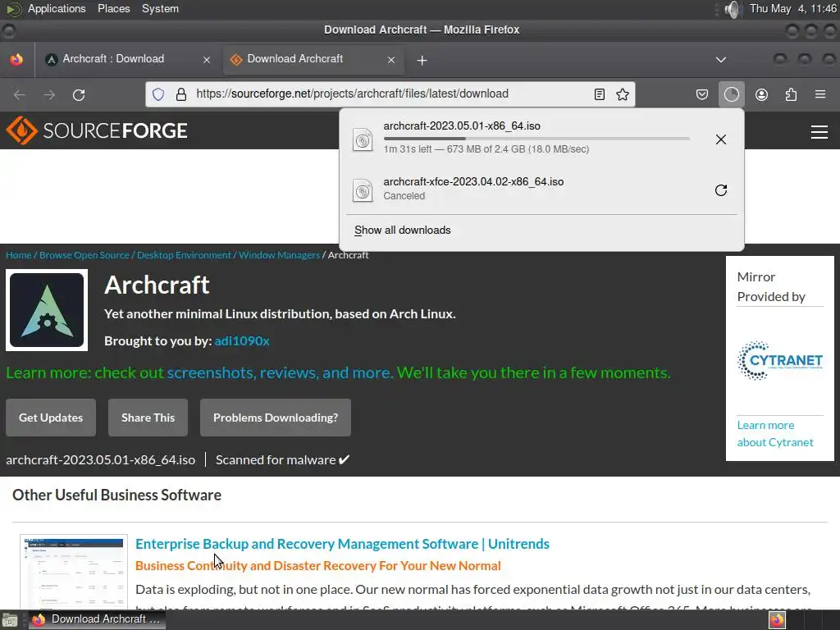Cancel the archcraft-2023.05.01 download

[721, 139]
